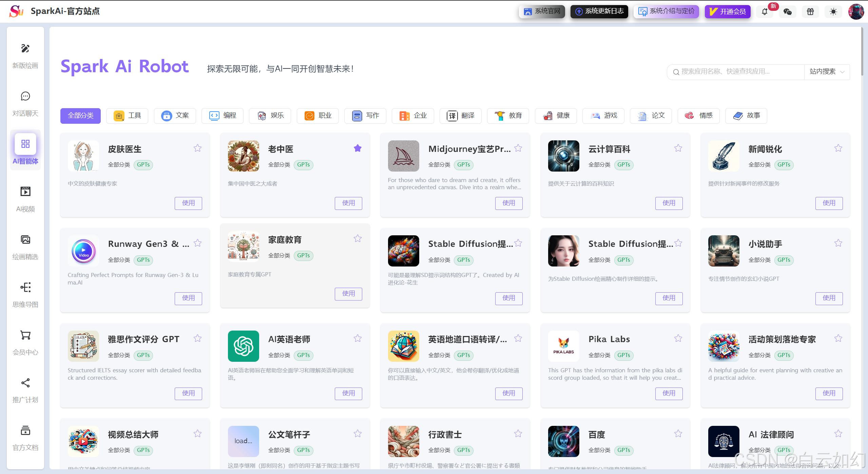Select the 编程 category tab
The image size is (868, 474).
tap(223, 116)
